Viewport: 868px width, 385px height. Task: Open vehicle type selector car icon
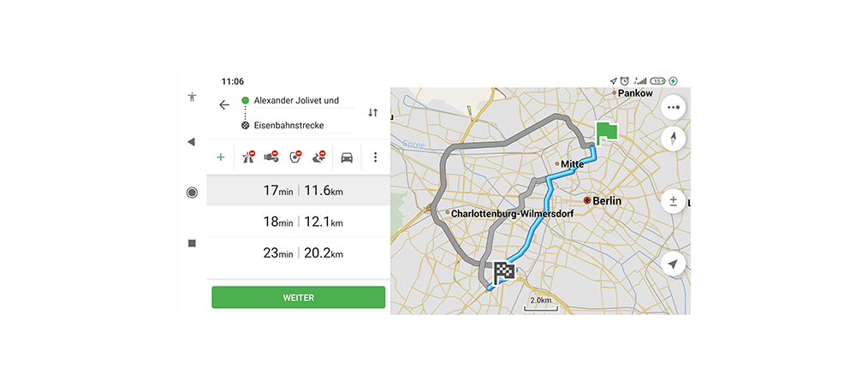point(348,157)
